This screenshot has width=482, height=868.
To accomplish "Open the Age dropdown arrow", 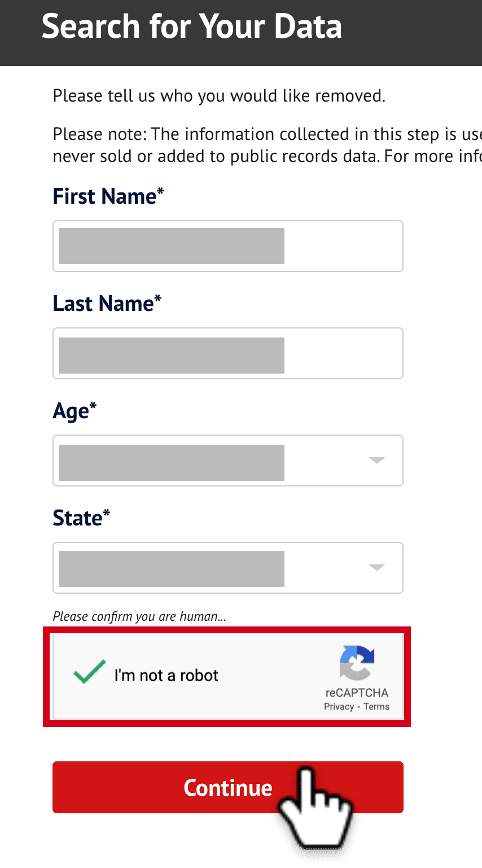I will [376, 461].
